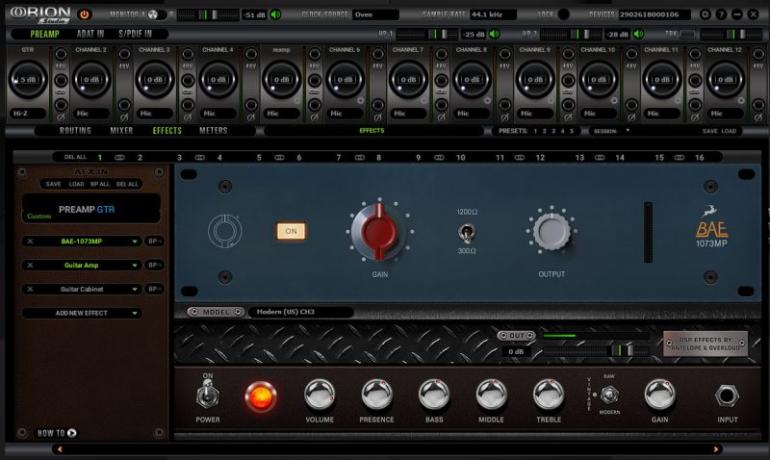
Task: Open the Session dropdown arrow
Action: [x=627, y=131]
